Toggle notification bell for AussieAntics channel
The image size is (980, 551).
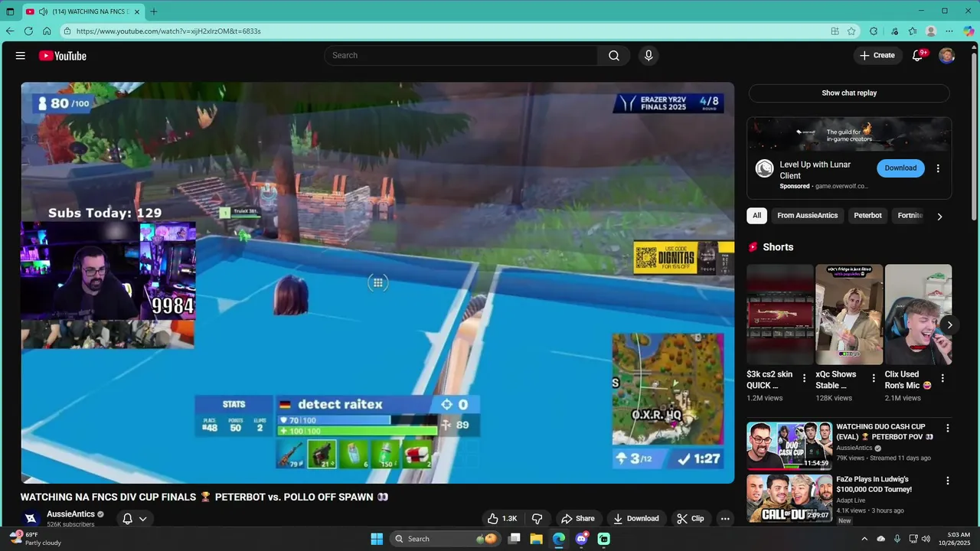(x=128, y=519)
